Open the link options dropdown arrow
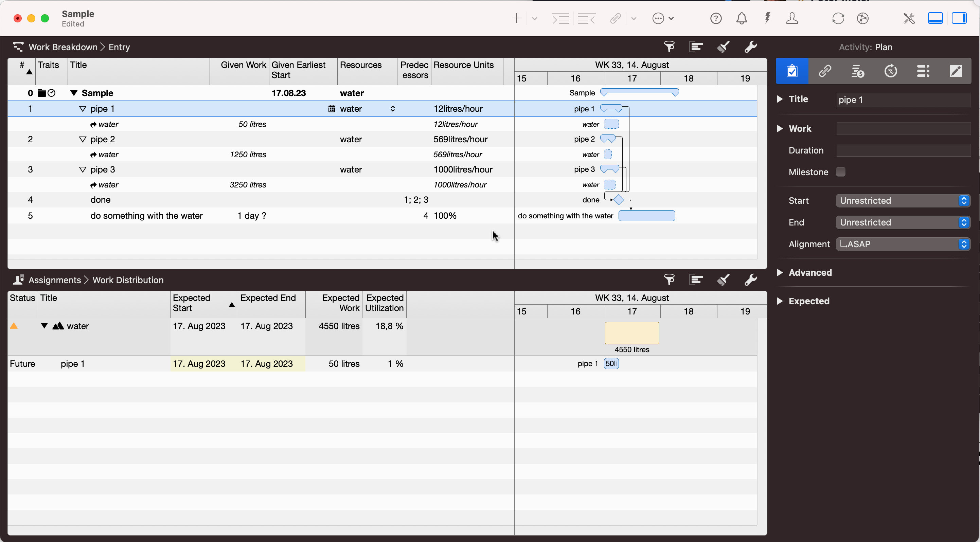The image size is (980, 542). [x=634, y=18]
